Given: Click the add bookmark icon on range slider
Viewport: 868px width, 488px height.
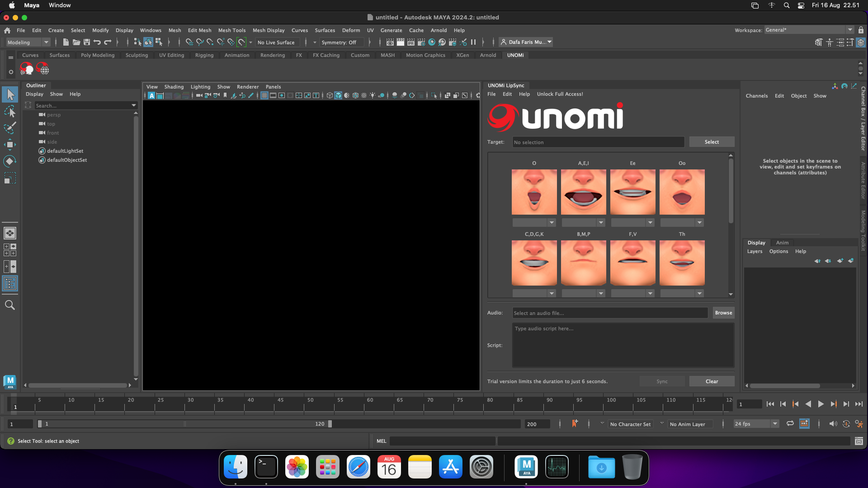Looking at the screenshot, I should coord(575,423).
